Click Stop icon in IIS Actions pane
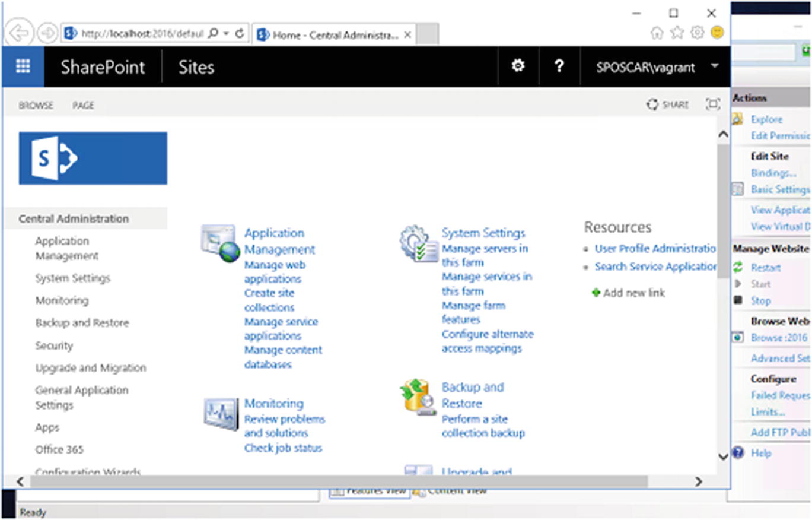812x520 pixels. (x=738, y=300)
